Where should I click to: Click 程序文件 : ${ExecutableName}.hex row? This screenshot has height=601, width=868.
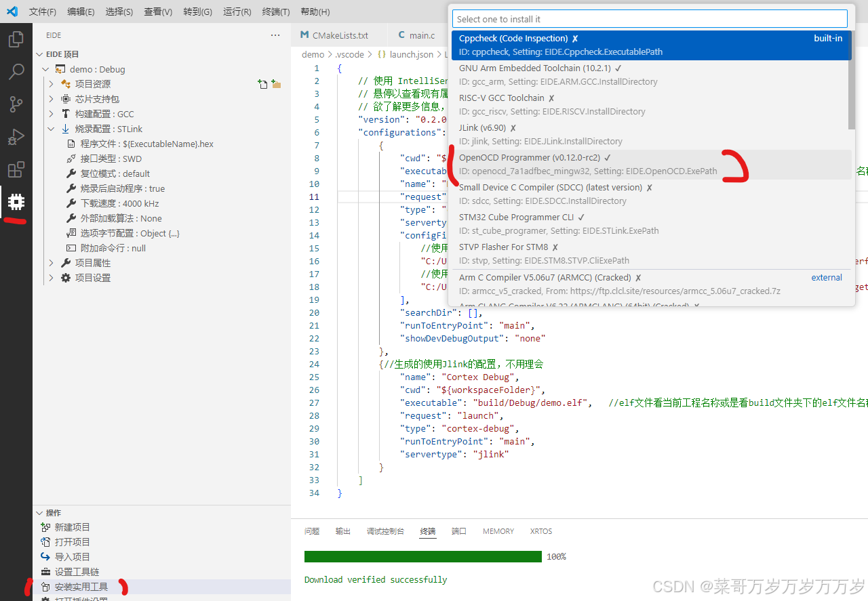point(161,144)
